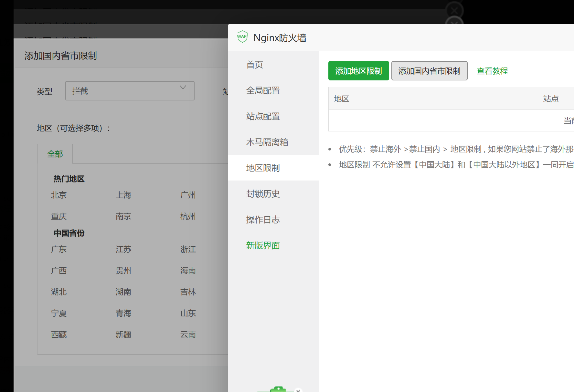Select 贵州 province
The height and width of the screenshot is (392, 574).
123,271
